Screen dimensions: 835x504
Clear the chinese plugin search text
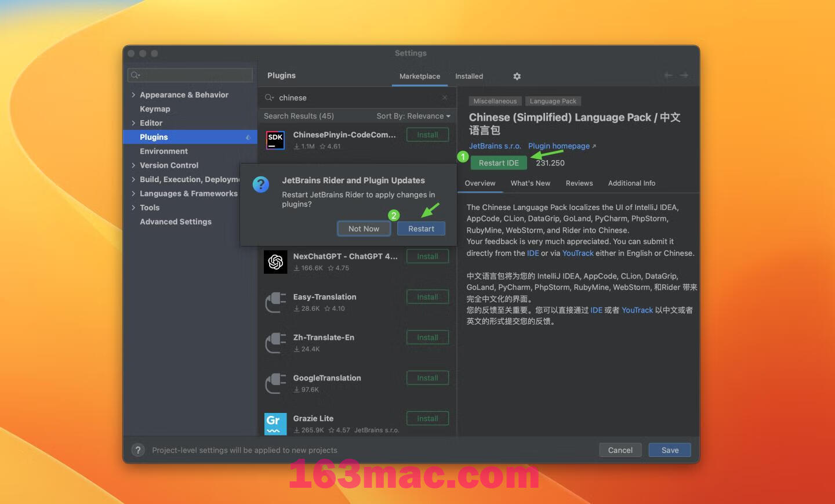[x=445, y=97]
